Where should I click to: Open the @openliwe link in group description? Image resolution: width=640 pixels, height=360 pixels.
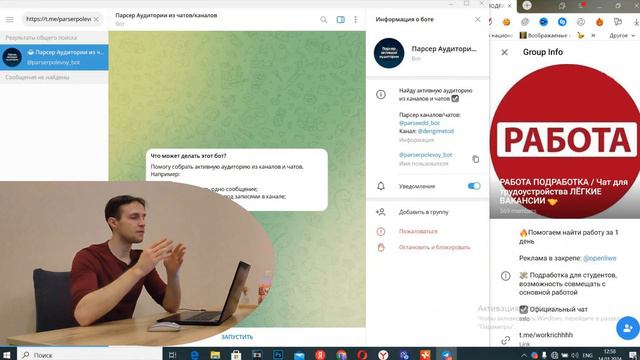click(600, 258)
